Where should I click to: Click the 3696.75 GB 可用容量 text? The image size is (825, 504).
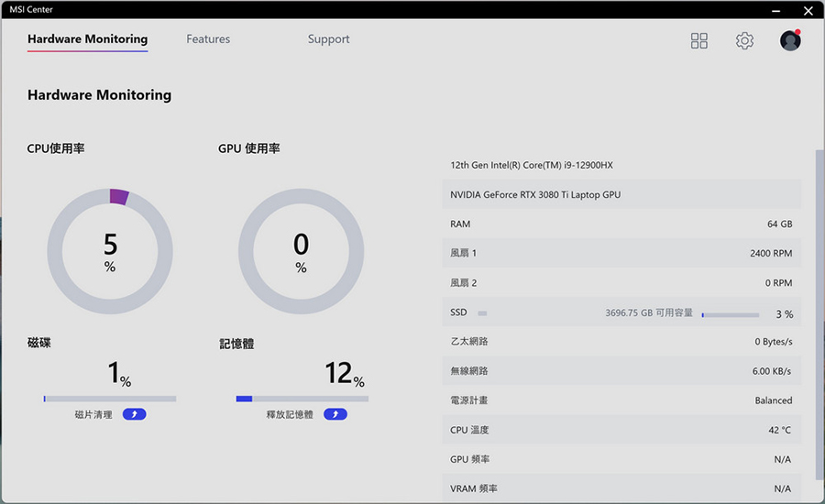[x=649, y=313]
